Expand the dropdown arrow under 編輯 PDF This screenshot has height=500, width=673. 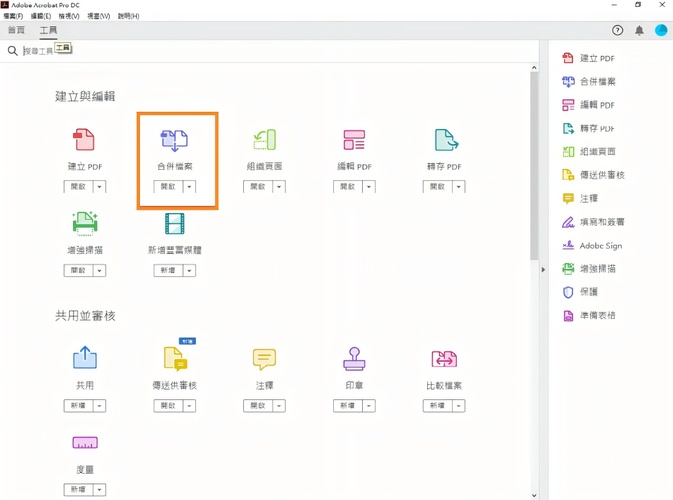coord(369,187)
